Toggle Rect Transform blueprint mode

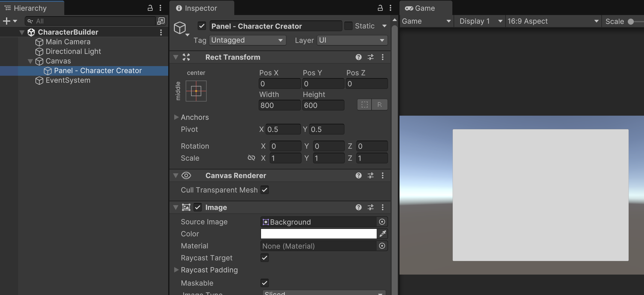(x=364, y=105)
